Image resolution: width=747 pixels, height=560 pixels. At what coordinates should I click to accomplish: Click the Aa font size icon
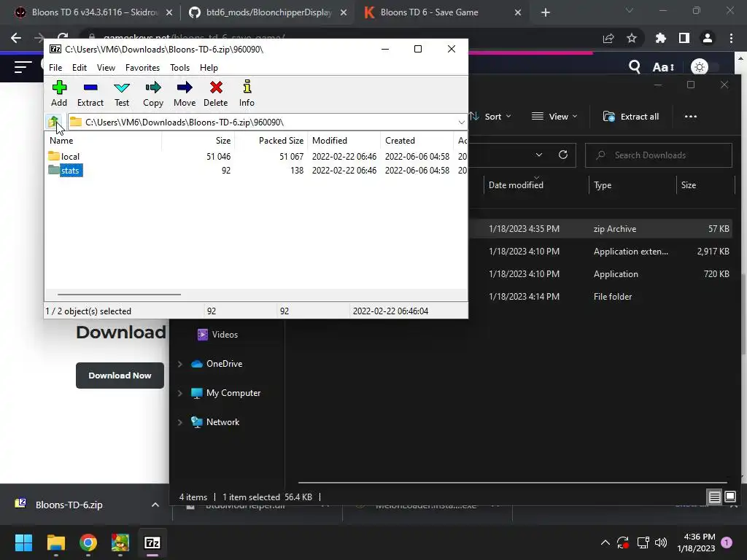point(663,68)
